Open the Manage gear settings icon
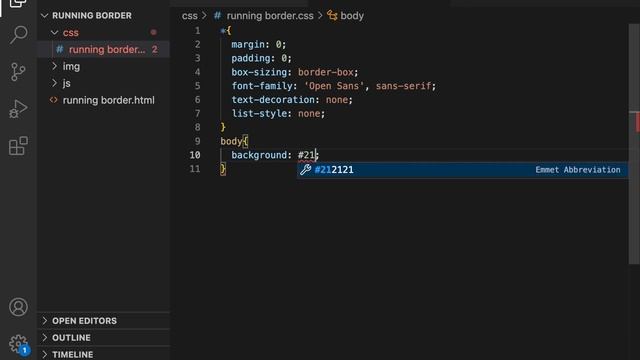 coord(18,344)
